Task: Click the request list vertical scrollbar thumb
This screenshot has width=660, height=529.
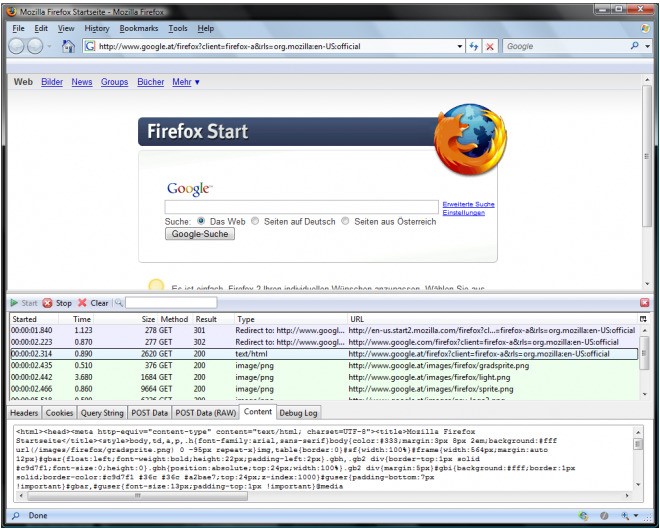Action: (644, 353)
